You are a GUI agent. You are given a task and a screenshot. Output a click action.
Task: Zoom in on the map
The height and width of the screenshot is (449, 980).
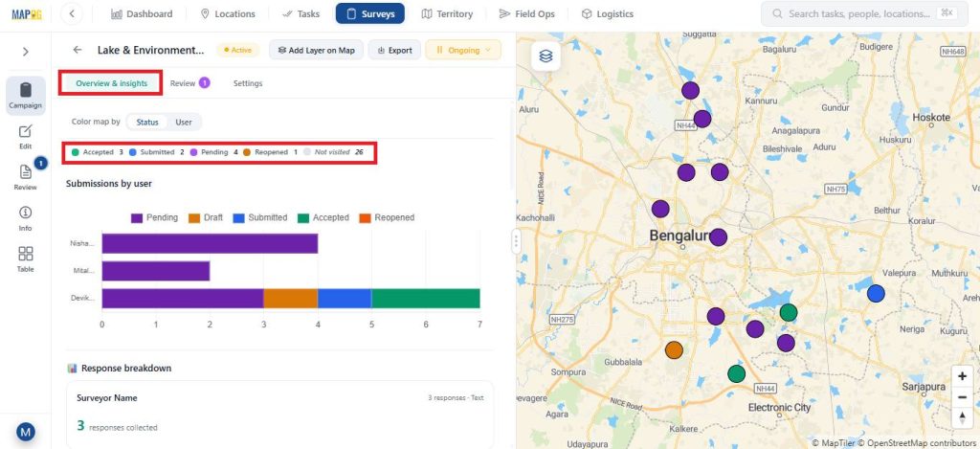click(962, 376)
